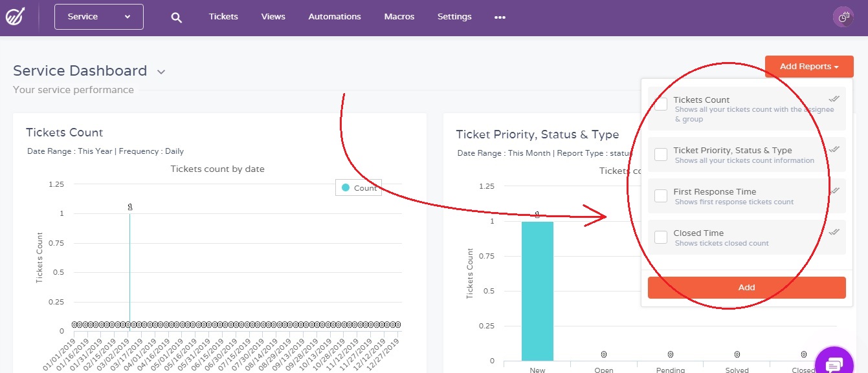Click the app logo icon in header

pyautogui.click(x=15, y=16)
